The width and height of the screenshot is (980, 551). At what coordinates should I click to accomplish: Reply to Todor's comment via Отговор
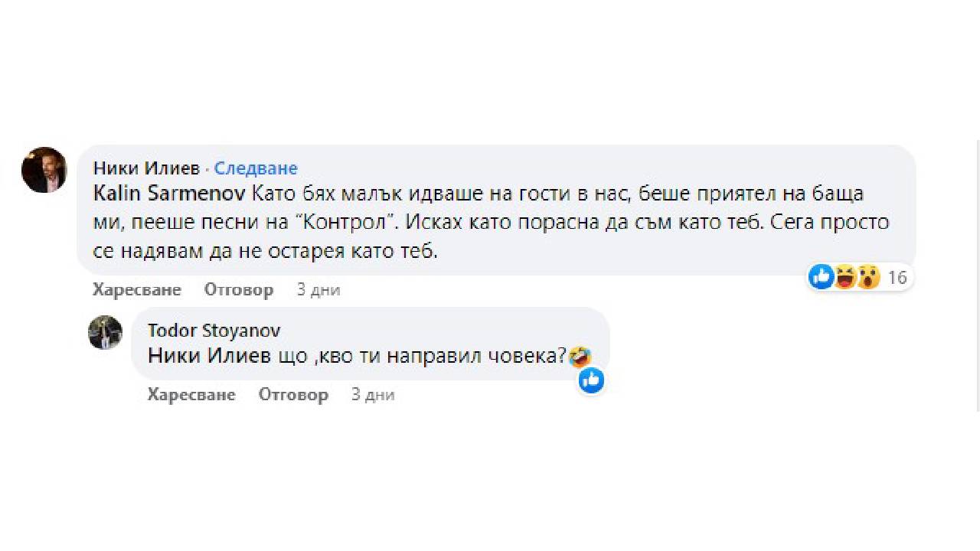point(293,394)
